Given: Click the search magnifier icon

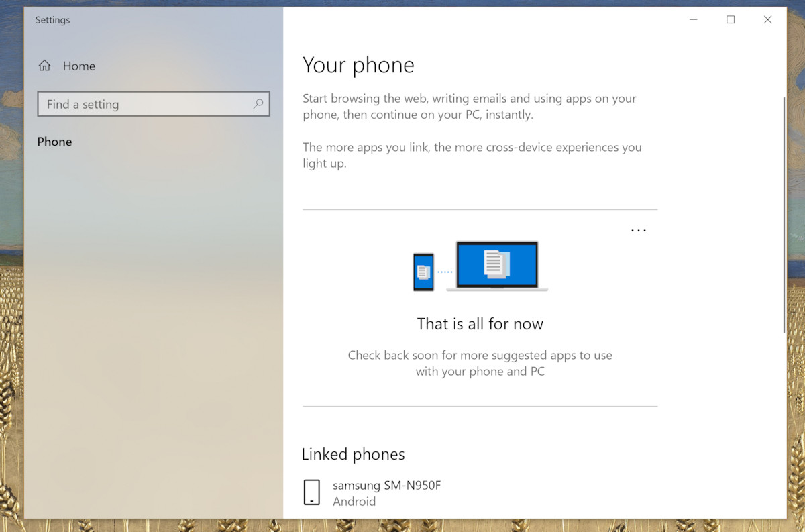Looking at the screenshot, I should pyautogui.click(x=258, y=104).
